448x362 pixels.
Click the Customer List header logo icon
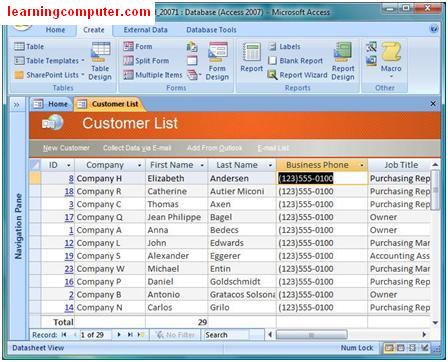53,123
